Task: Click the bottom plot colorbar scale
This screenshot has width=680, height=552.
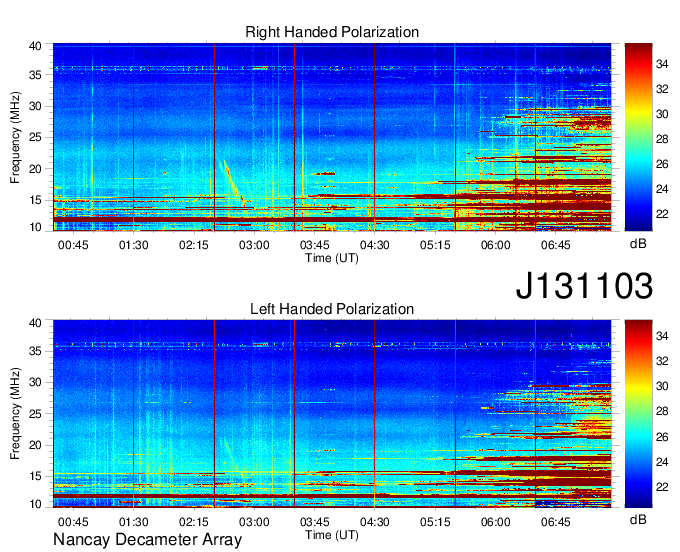Action: tap(638, 414)
